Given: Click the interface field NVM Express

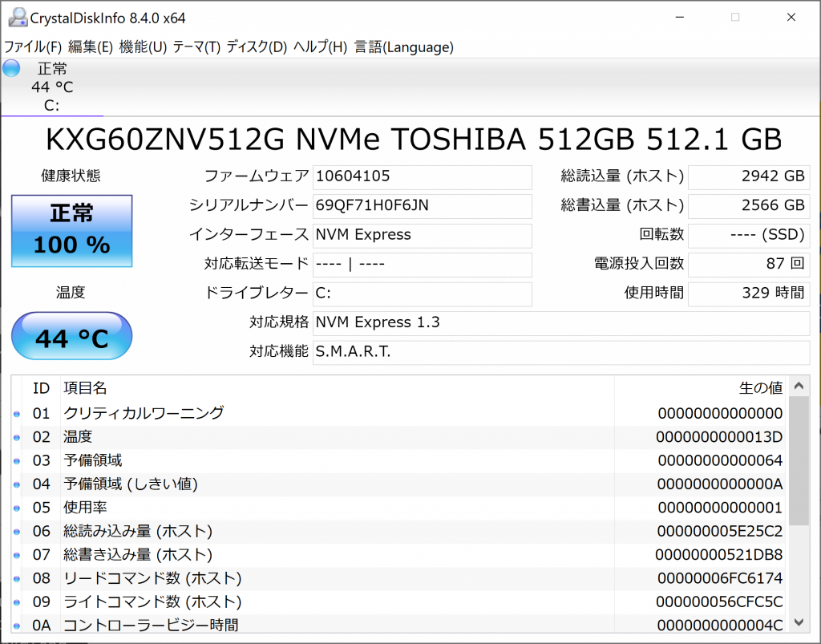Looking at the screenshot, I should [422, 236].
